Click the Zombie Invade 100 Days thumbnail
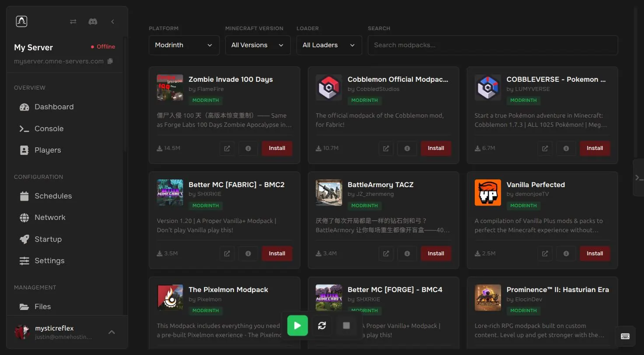The width and height of the screenshot is (644, 355). (x=170, y=87)
